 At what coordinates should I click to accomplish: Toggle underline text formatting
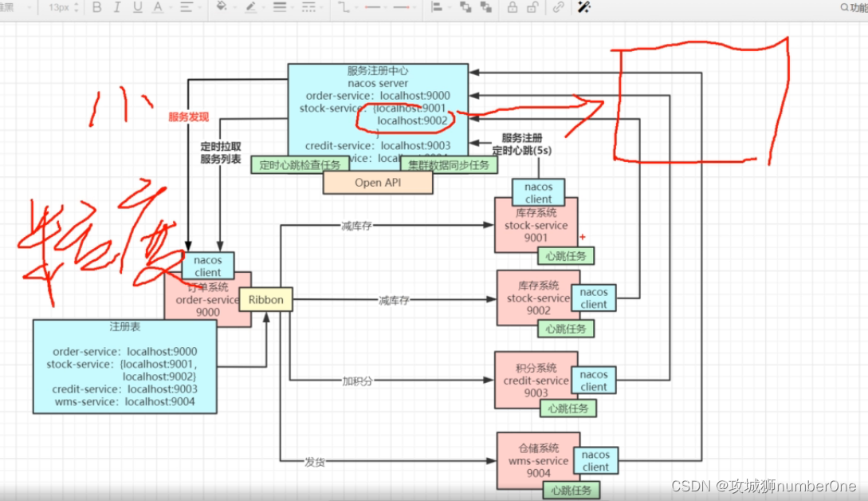pyautogui.click(x=137, y=7)
